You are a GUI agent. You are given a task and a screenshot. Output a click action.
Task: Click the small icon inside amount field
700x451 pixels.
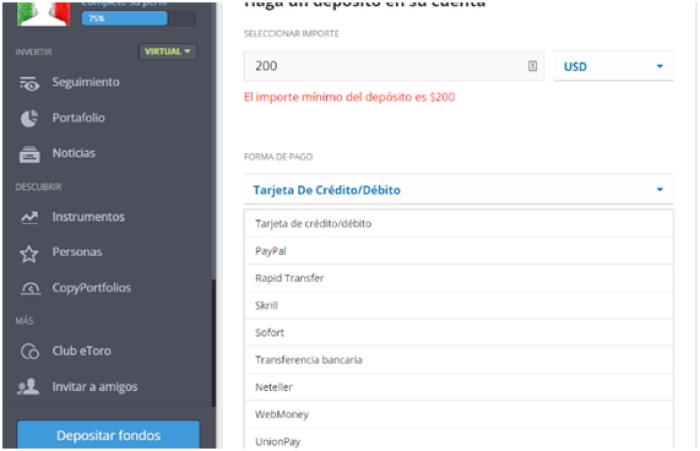pyautogui.click(x=532, y=66)
